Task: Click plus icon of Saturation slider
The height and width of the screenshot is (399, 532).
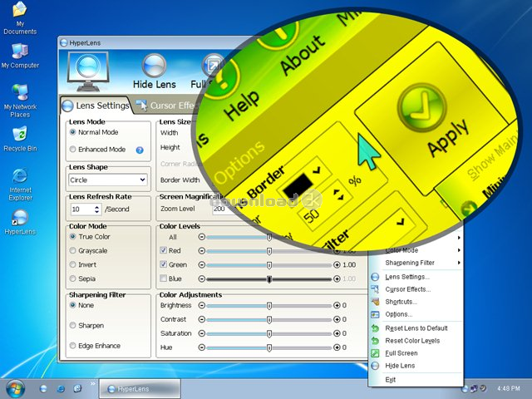Action: tap(337, 333)
